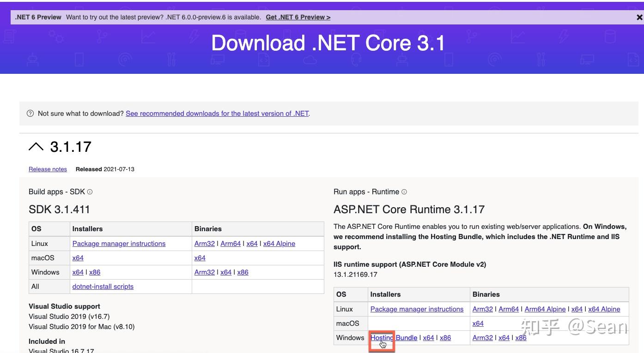Screen dimensions: 644x353
Task: Download Runtime Windows Arm32 binary
Action: 483,338
